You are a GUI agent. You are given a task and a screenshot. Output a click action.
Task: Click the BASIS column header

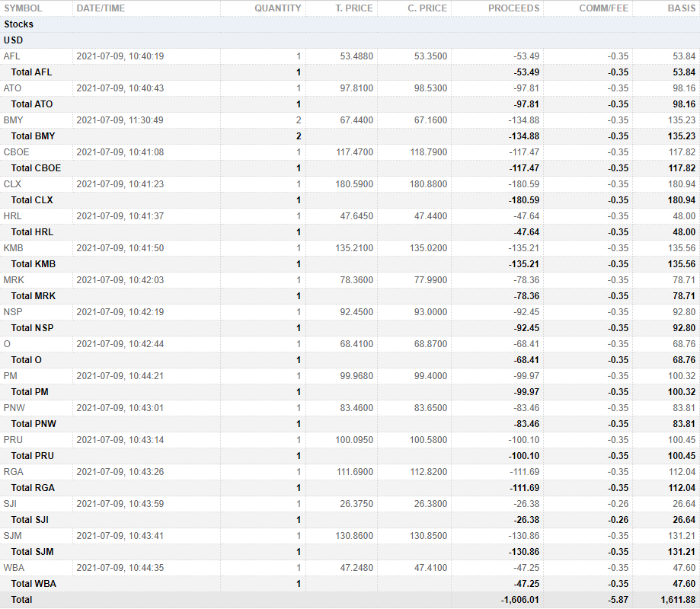[x=681, y=8]
